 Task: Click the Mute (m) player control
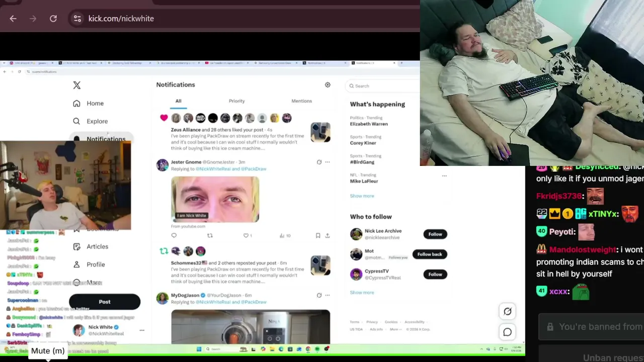click(x=48, y=351)
